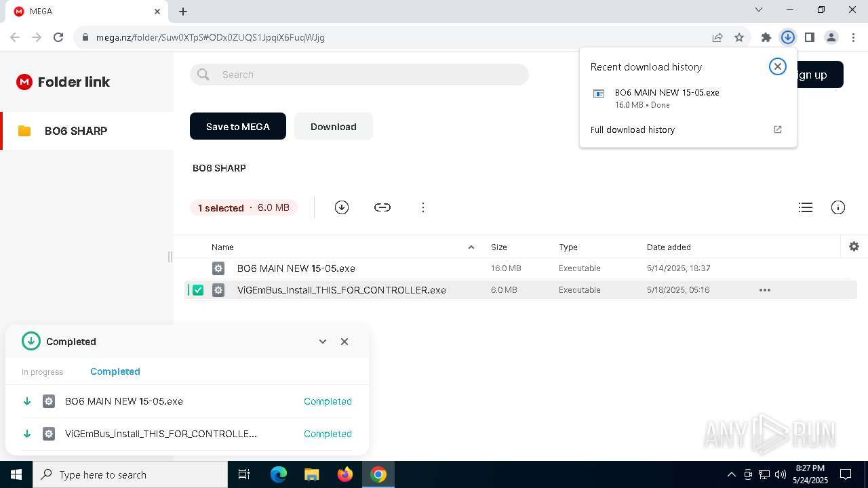Sort by the Type column header

click(568, 247)
